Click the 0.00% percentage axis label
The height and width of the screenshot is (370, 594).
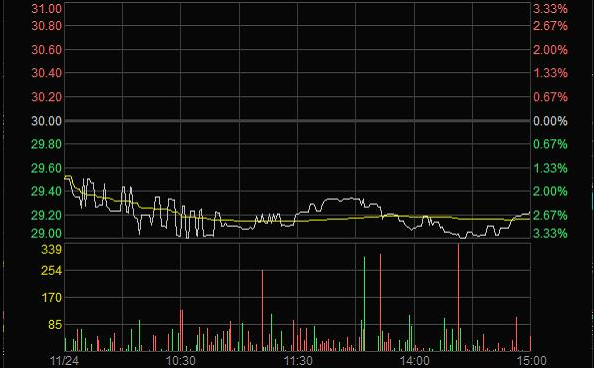[550, 121]
